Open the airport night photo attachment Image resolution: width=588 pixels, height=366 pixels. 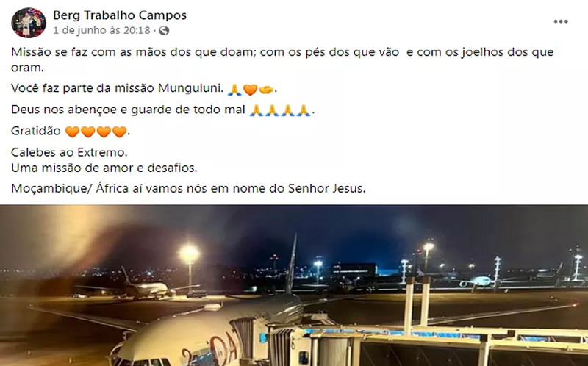point(294,285)
